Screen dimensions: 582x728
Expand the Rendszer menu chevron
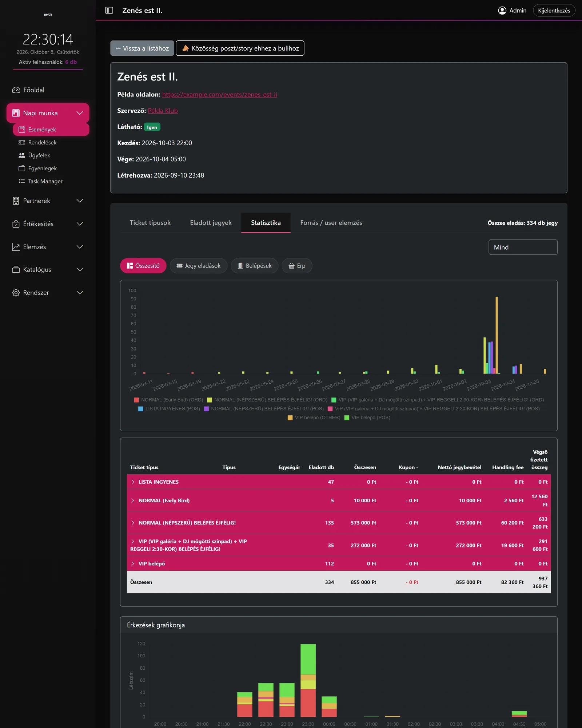click(80, 293)
